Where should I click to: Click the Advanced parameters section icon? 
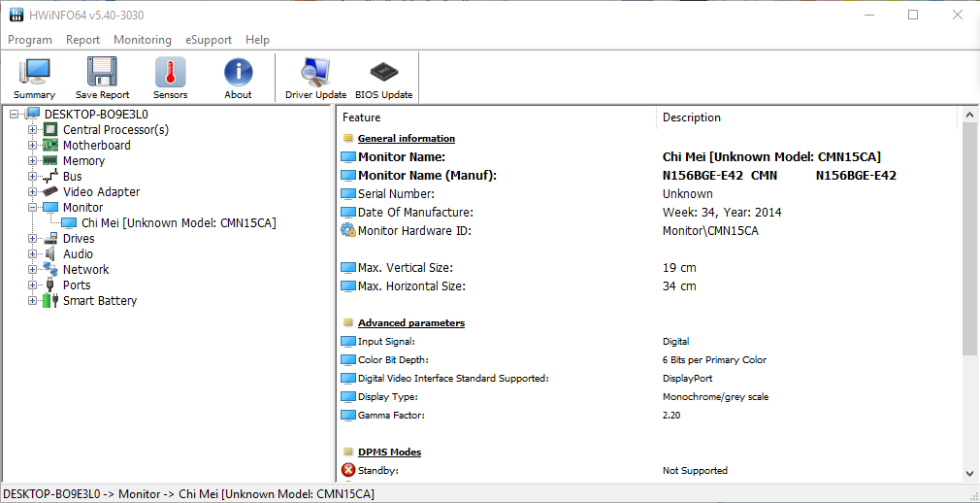click(x=348, y=322)
